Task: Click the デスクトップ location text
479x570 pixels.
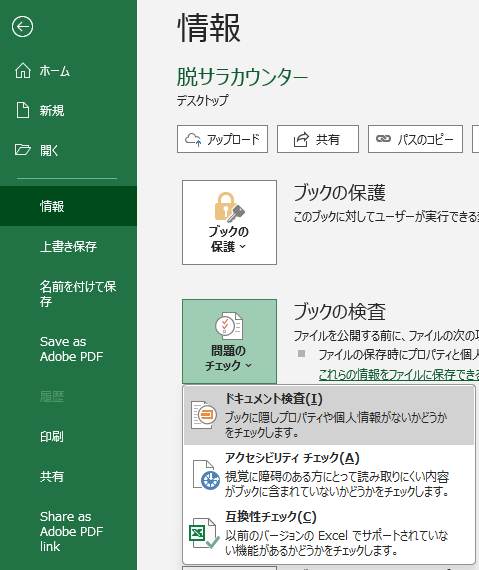Action: click(x=202, y=100)
